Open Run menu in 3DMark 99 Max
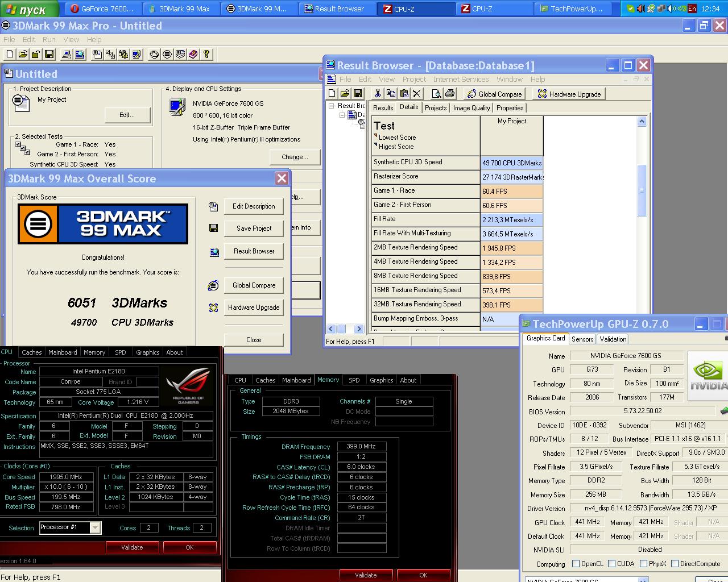 pos(49,39)
